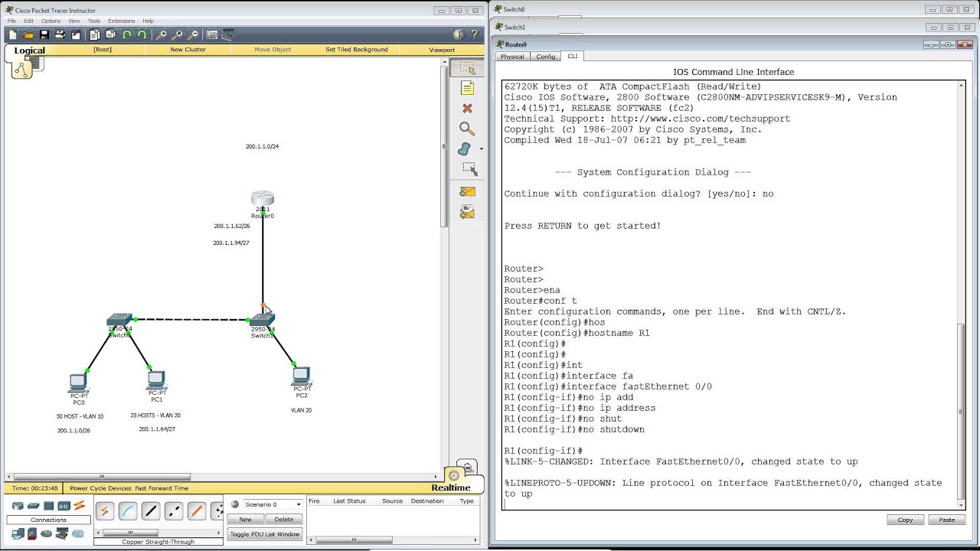Click the PC2 computer on the workspace
Viewport: 980px width, 551px height.
pos(302,377)
